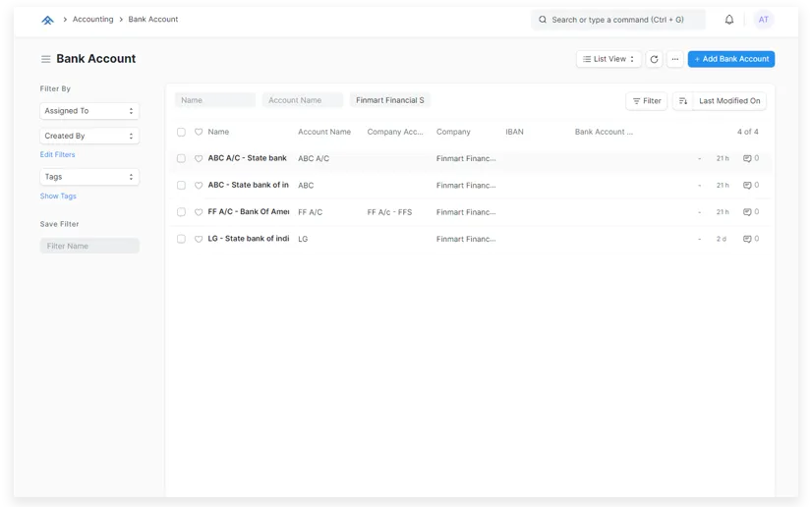This screenshot has height=507, width=812.
Task: Open the notifications bell
Action: coord(729,20)
